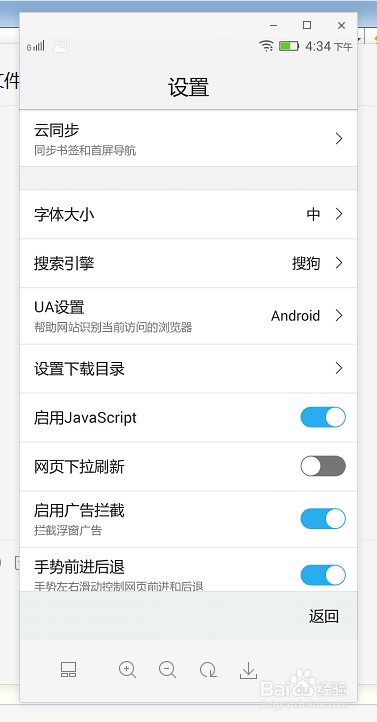Maximize the emulator window
377x722 pixels.
tap(307, 25)
